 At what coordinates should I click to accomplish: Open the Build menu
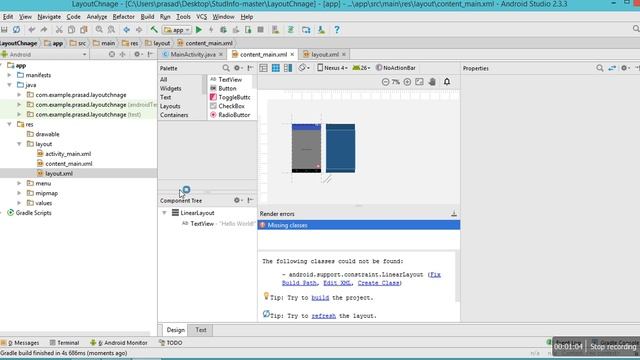pos(147,17)
